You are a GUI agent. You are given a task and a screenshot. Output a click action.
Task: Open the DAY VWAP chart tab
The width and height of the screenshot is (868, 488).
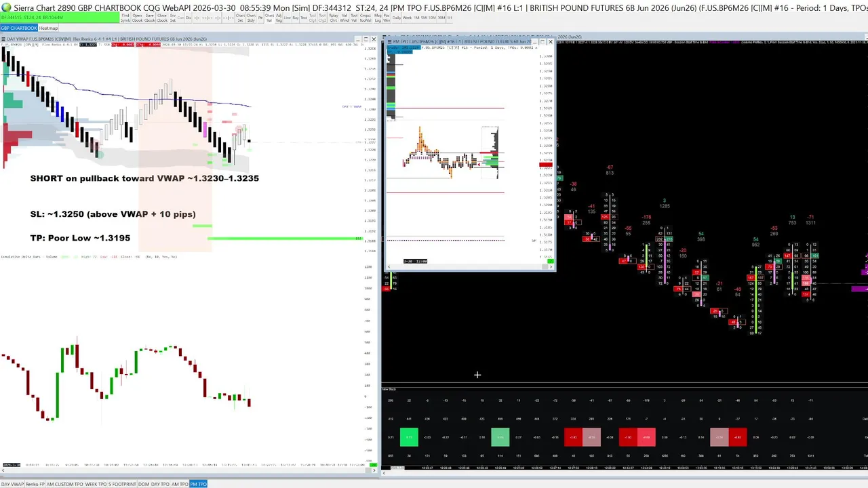coord(13,484)
